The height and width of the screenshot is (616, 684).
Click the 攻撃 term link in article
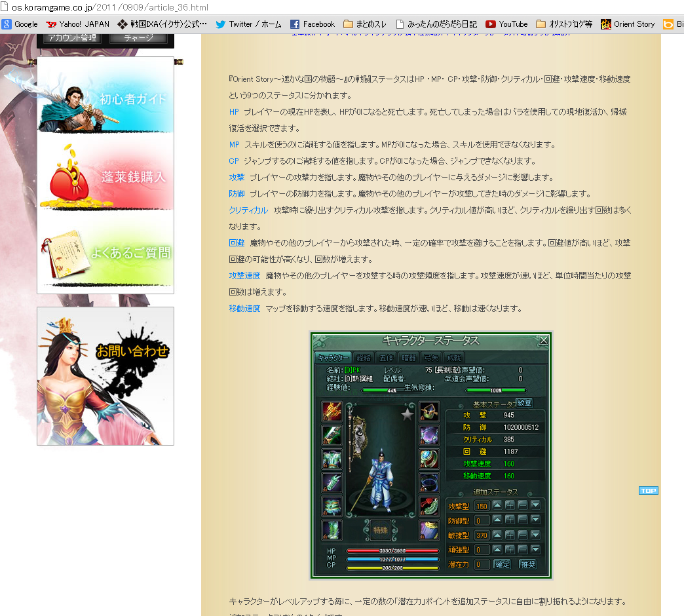pos(237,177)
